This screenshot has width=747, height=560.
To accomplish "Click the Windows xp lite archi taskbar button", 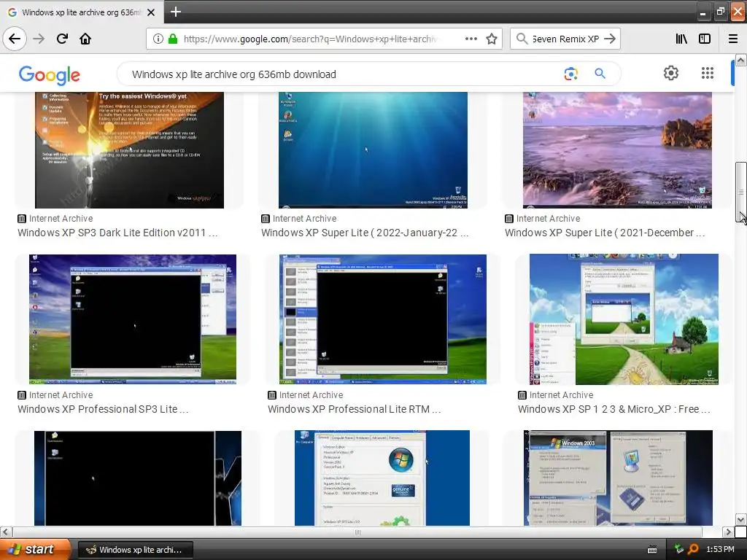I will coord(135,550).
